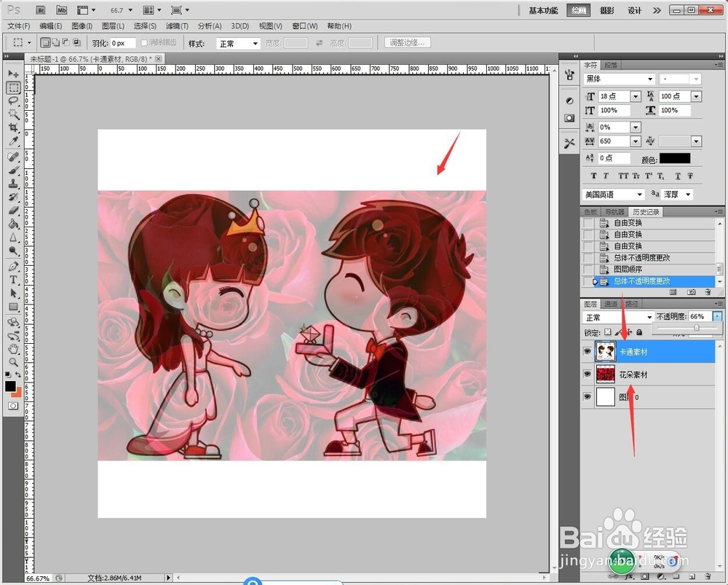The height and width of the screenshot is (585, 728).
Task: Select the Paint Bucket tool
Action: 13,224
